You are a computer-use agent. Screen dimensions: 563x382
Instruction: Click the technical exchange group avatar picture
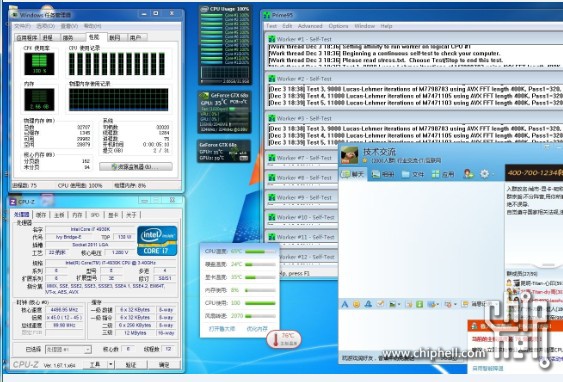(349, 155)
